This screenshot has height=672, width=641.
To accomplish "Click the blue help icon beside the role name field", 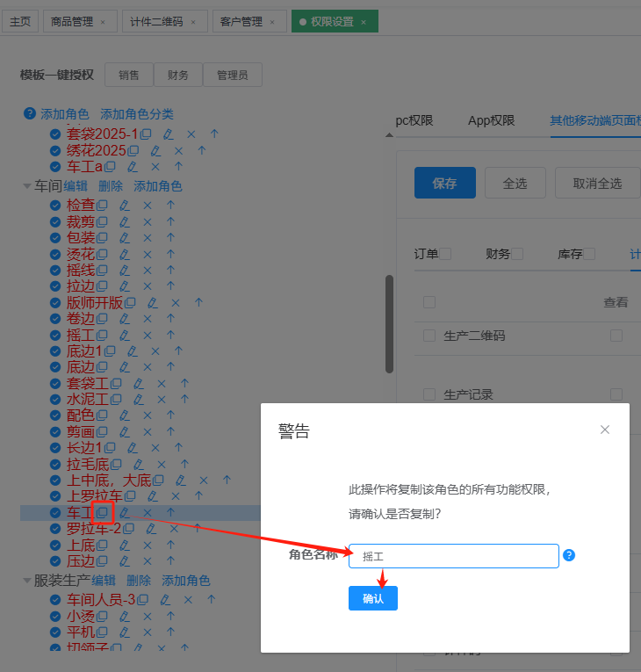I will pos(569,555).
